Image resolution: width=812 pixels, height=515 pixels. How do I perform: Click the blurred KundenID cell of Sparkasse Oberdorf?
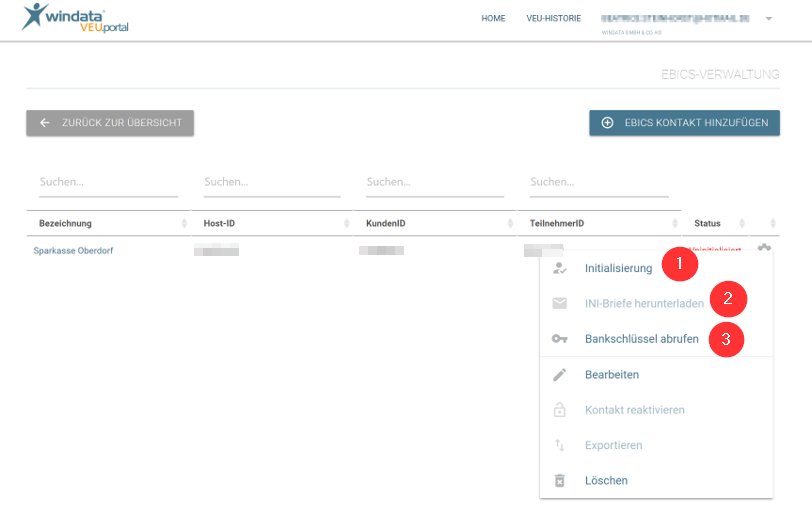click(x=381, y=250)
